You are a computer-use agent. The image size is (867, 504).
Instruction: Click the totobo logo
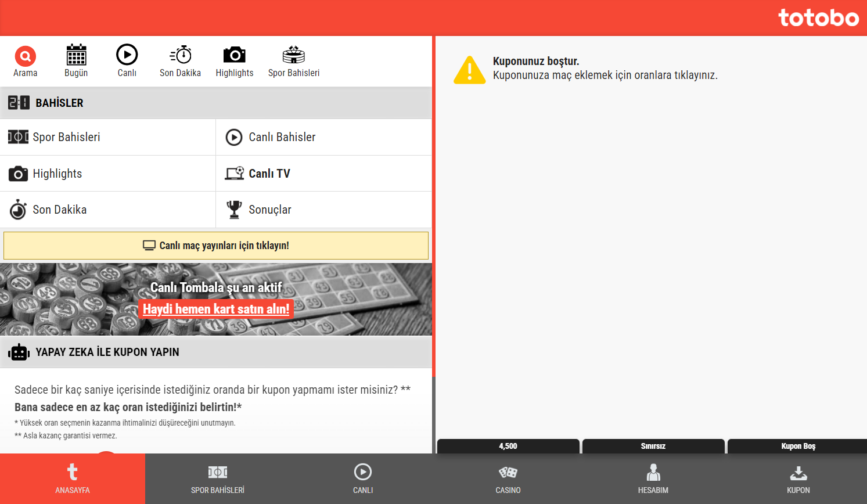pyautogui.click(x=818, y=18)
